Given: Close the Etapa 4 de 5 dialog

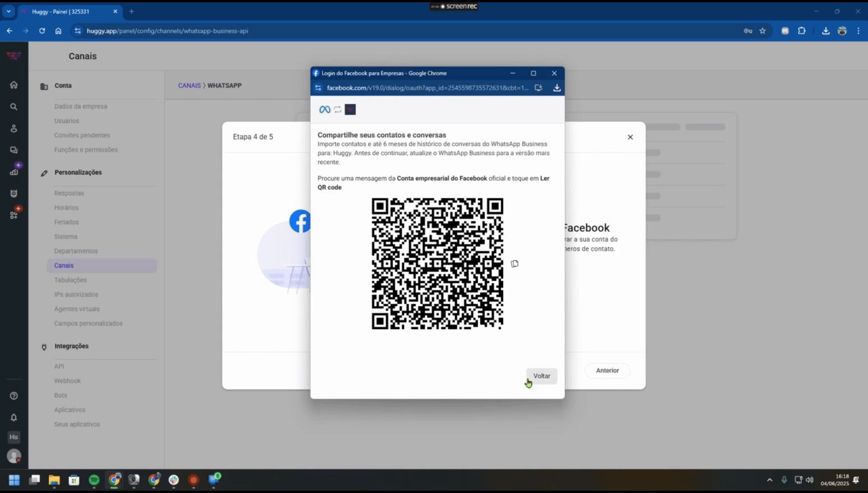Looking at the screenshot, I should coord(630,137).
